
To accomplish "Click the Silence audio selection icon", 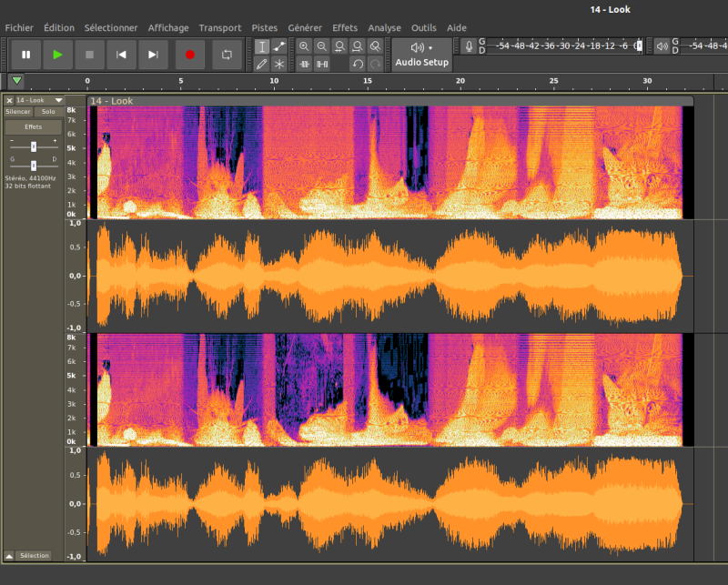I will (321, 63).
